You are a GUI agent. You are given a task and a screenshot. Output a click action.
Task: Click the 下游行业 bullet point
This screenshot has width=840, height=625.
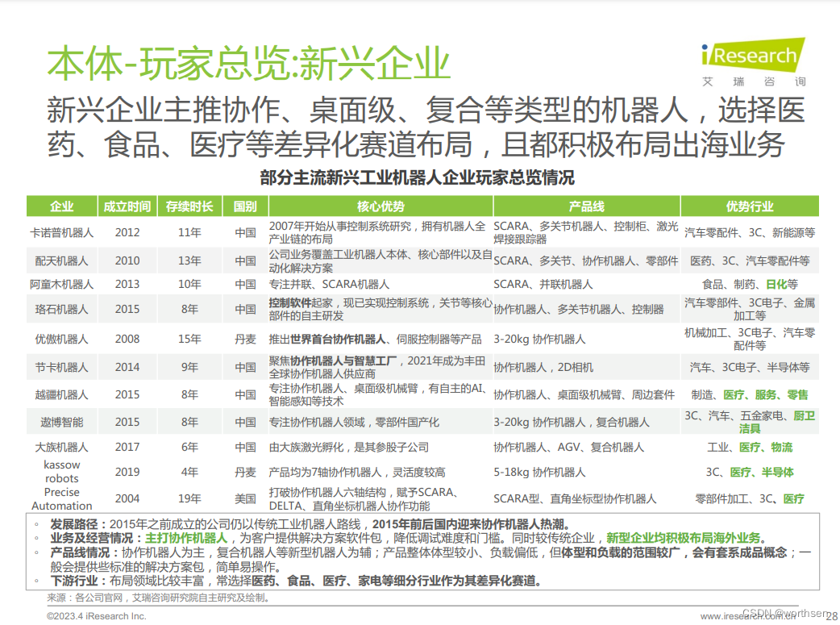click(296, 581)
